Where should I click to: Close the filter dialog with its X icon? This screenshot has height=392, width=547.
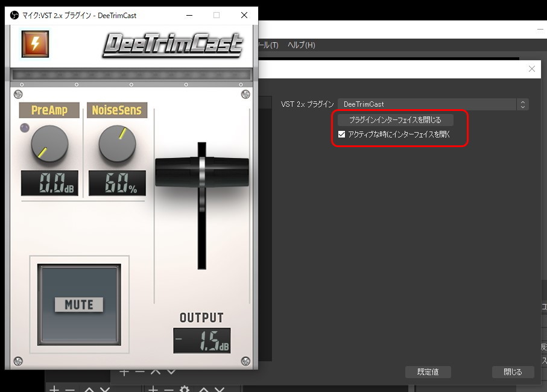point(532,69)
